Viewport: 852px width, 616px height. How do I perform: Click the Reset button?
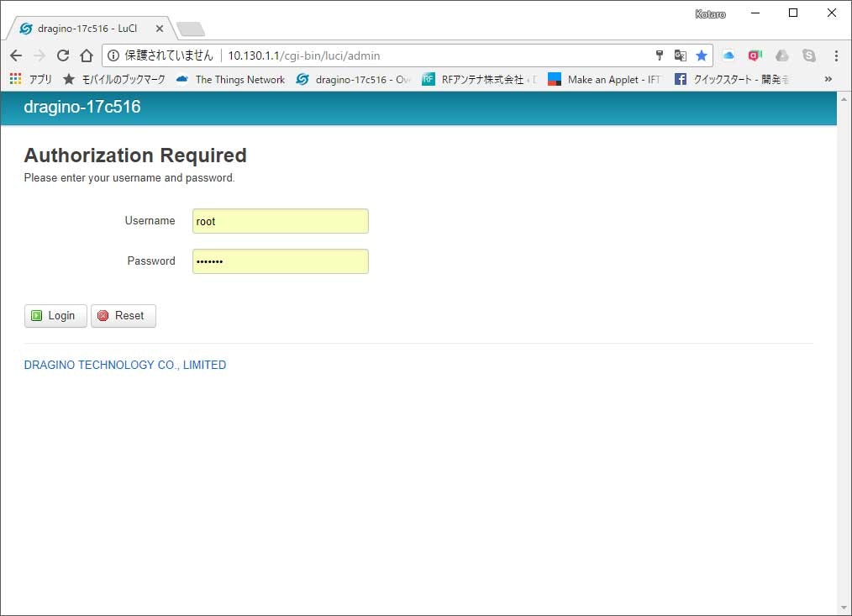[x=124, y=316]
